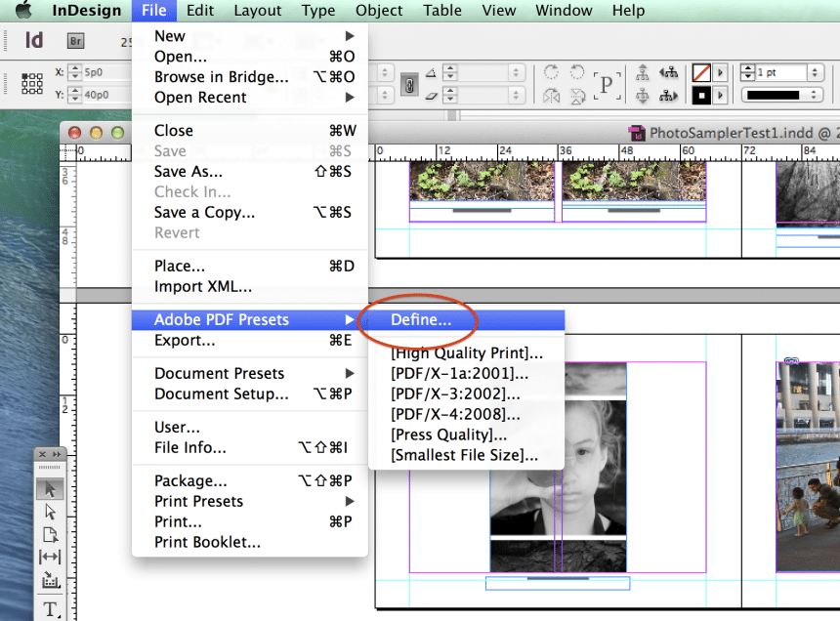Select the Page tool
The image size is (840, 621).
coord(50,534)
